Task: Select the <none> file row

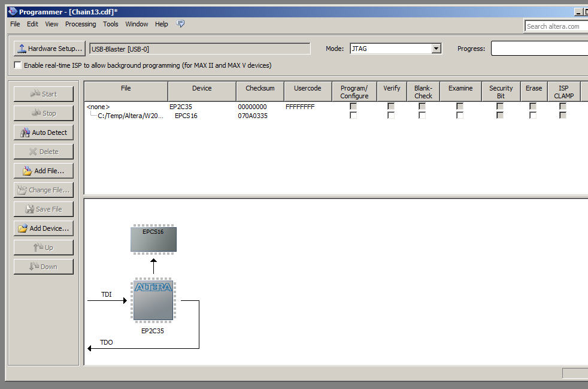Action: pyautogui.click(x=98, y=107)
